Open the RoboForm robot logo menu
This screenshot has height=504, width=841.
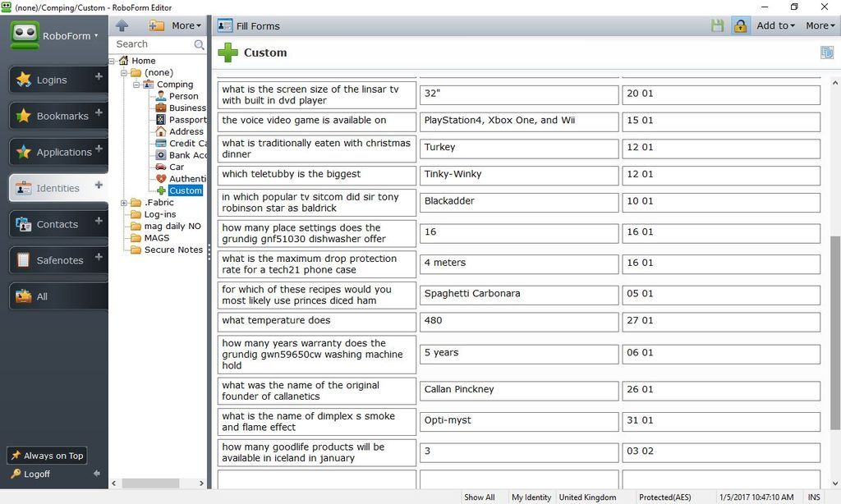25,34
